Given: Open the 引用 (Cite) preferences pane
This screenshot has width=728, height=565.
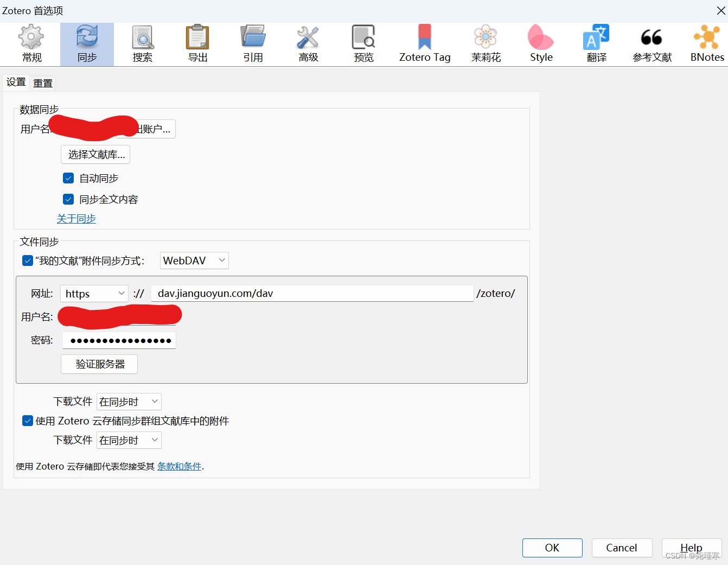Looking at the screenshot, I should [253, 45].
